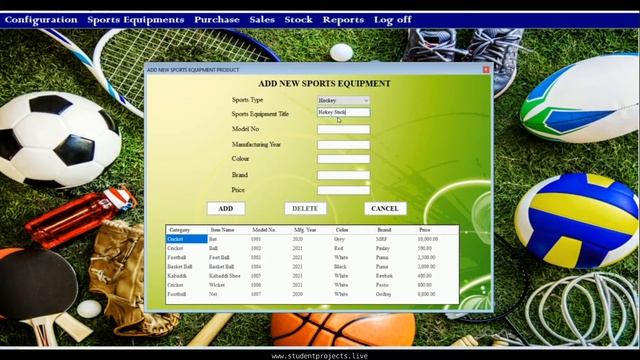The height and width of the screenshot is (360, 640).
Task: Open the Stock menu
Action: coord(298,20)
